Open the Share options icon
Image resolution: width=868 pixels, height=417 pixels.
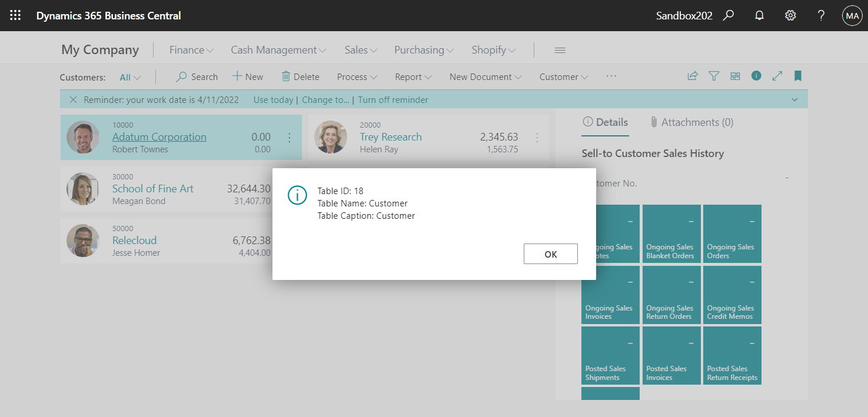(693, 76)
